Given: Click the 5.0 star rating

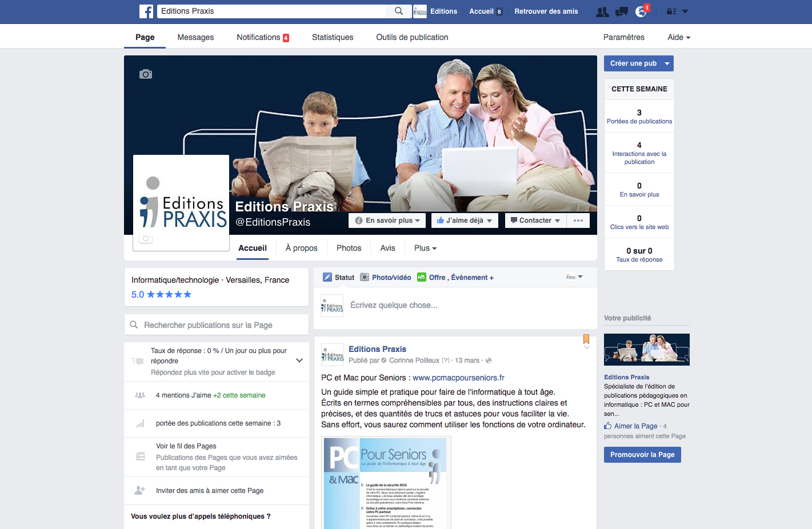Looking at the screenshot, I should point(161,295).
